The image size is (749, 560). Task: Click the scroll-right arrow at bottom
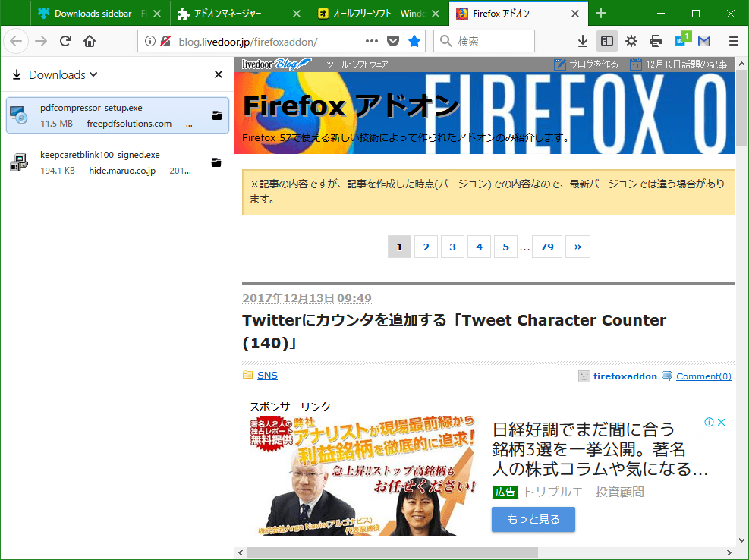click(729, 553)
